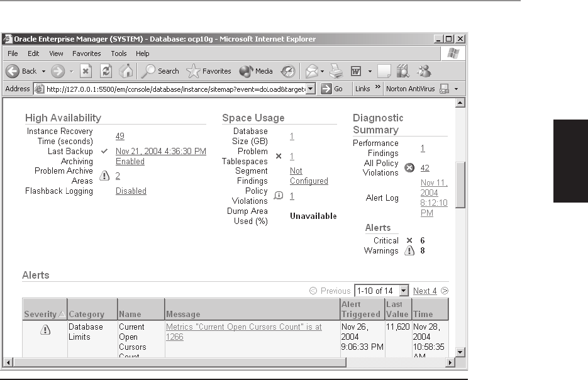Click the page icon in the address bar
This screenshot has height=380, width=588.
pos(39,89)
